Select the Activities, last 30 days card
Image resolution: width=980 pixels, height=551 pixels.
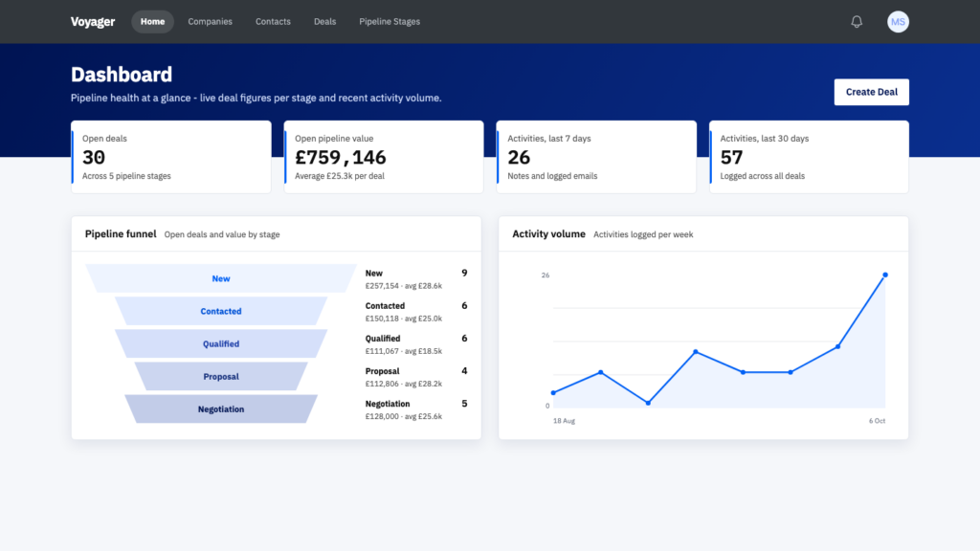(809, 157)
